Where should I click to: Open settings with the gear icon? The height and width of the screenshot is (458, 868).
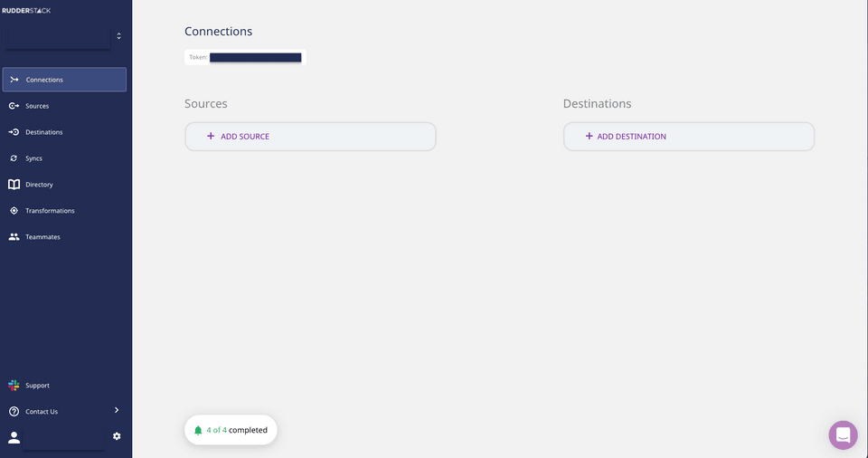117,436
